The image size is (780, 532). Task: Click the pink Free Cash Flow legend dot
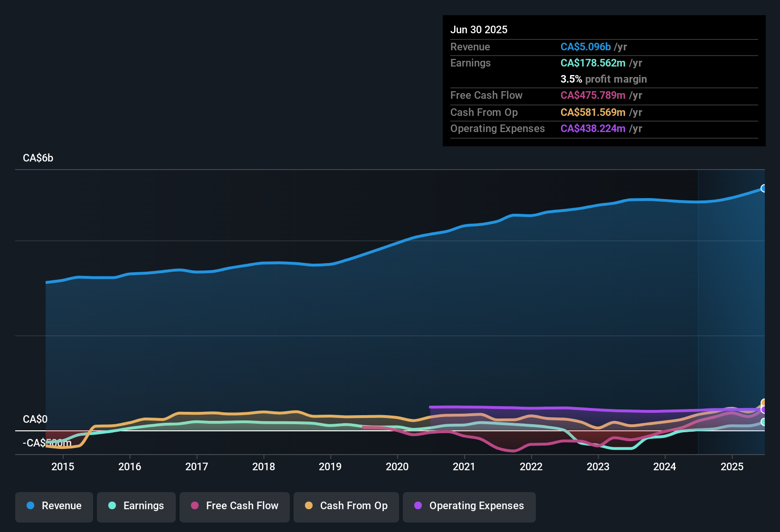(x=194, y=506)
